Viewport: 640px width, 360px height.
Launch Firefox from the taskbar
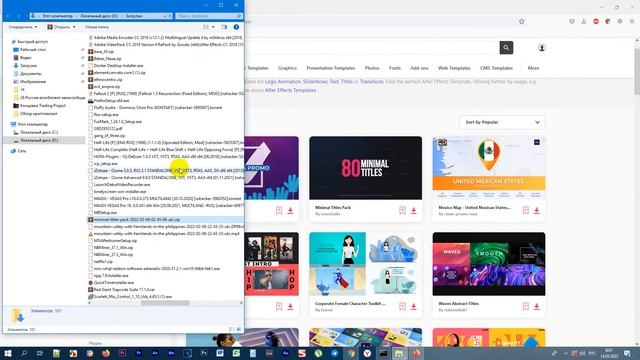[106, 353]
